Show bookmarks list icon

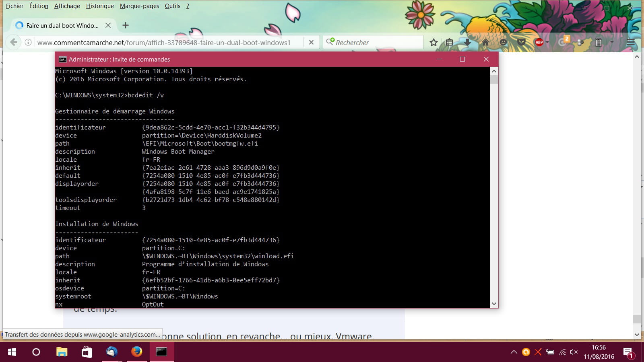(x=450, y=42)
